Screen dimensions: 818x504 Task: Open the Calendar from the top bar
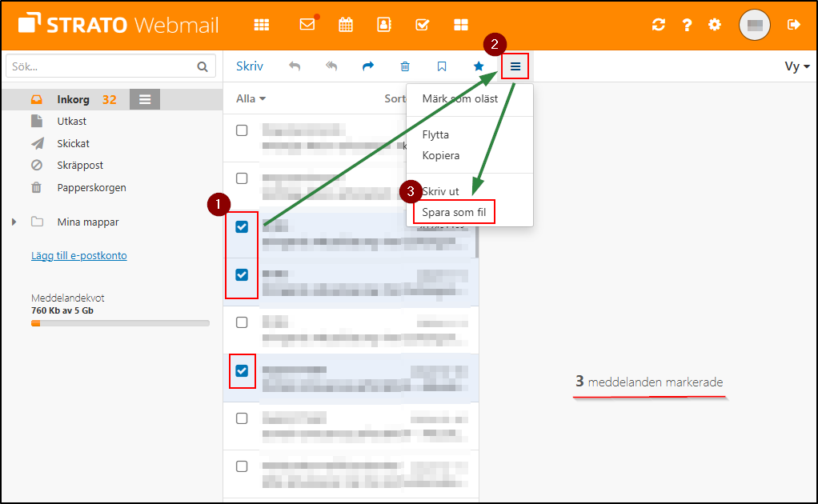[345, 25]
